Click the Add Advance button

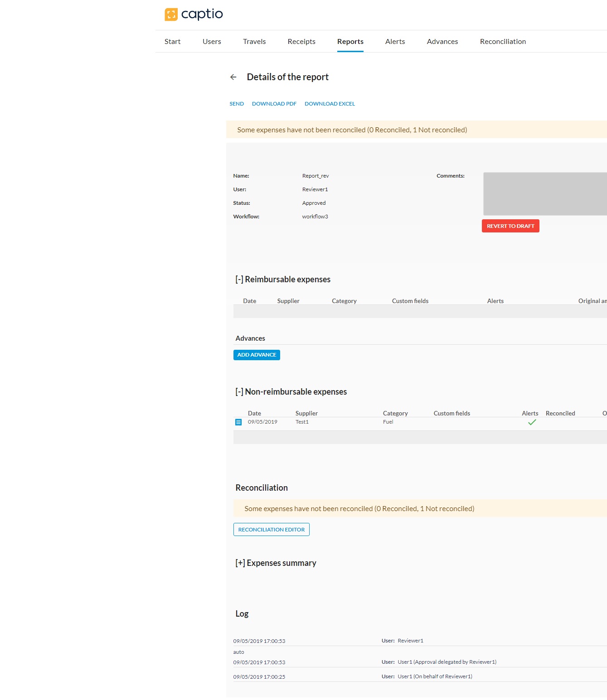click(x=257, y=355)
